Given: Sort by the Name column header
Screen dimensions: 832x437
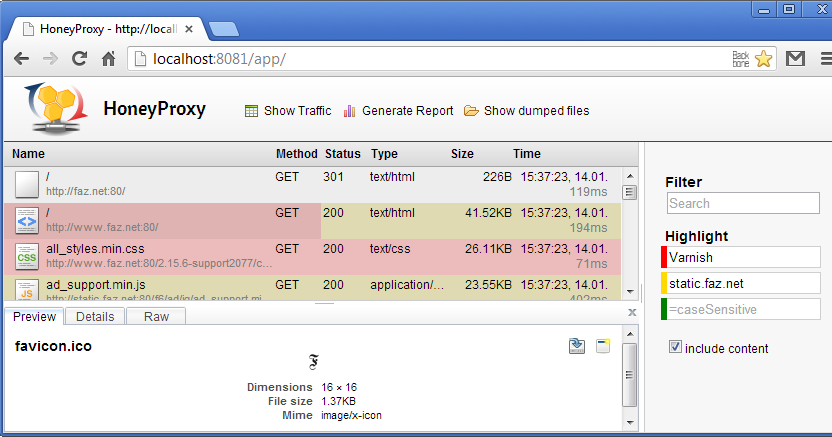Looking at the screenshot, I should [28, 154].
